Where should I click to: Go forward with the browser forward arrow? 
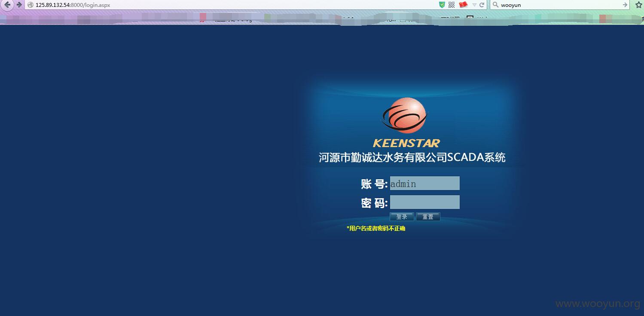[x=19, y=5]
